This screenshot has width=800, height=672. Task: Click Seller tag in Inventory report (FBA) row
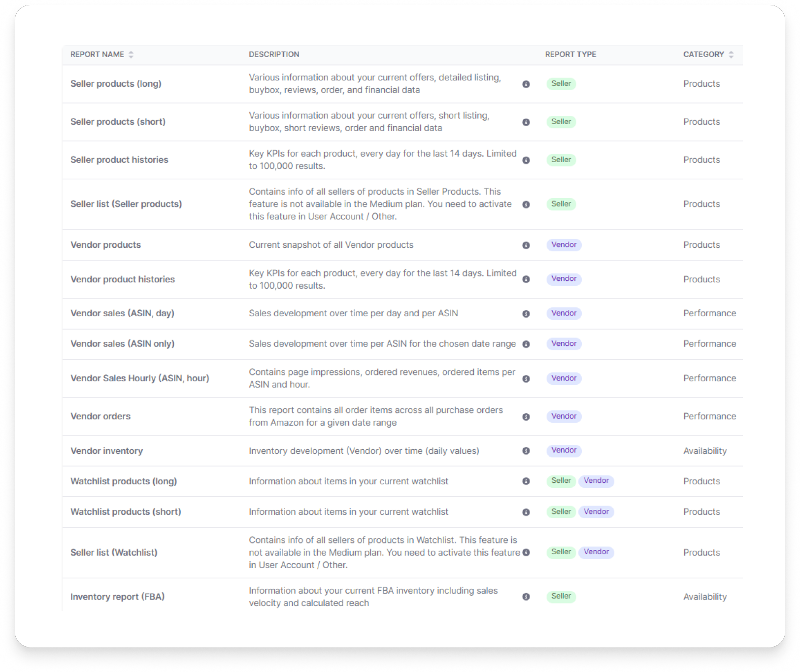tap(561, 596)
